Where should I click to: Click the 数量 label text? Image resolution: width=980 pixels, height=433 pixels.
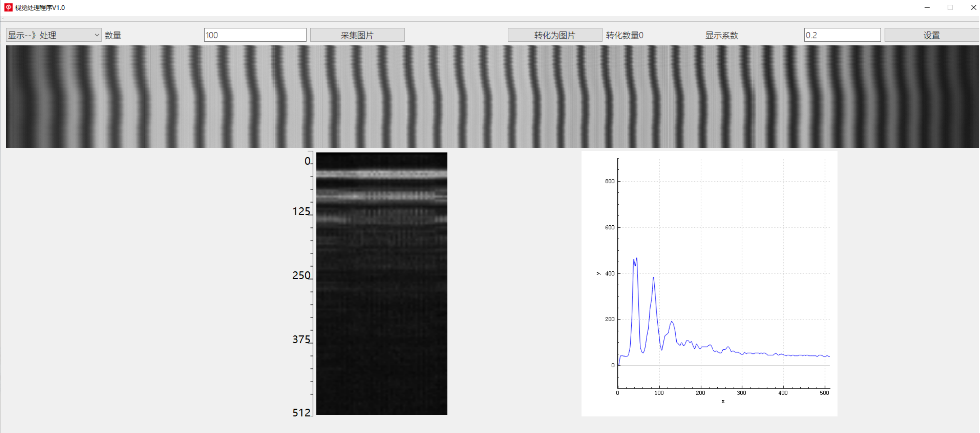tap(113, 35)
